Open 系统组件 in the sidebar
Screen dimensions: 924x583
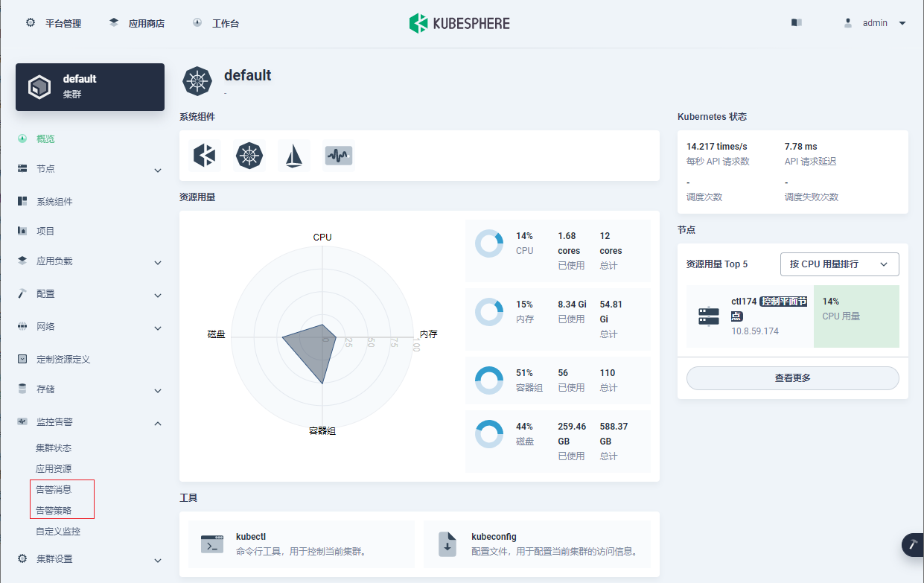pyautogui.click(x=54, y=202)
